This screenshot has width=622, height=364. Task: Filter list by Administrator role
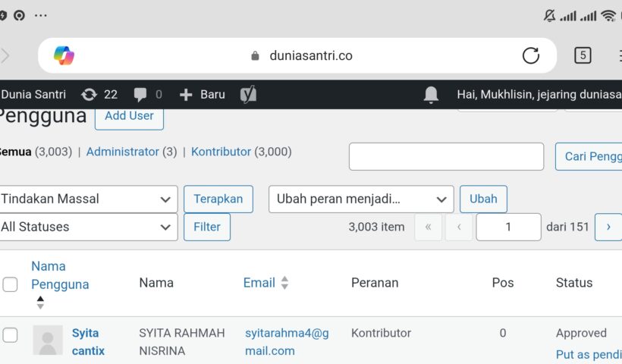click(x=122, y=152)
